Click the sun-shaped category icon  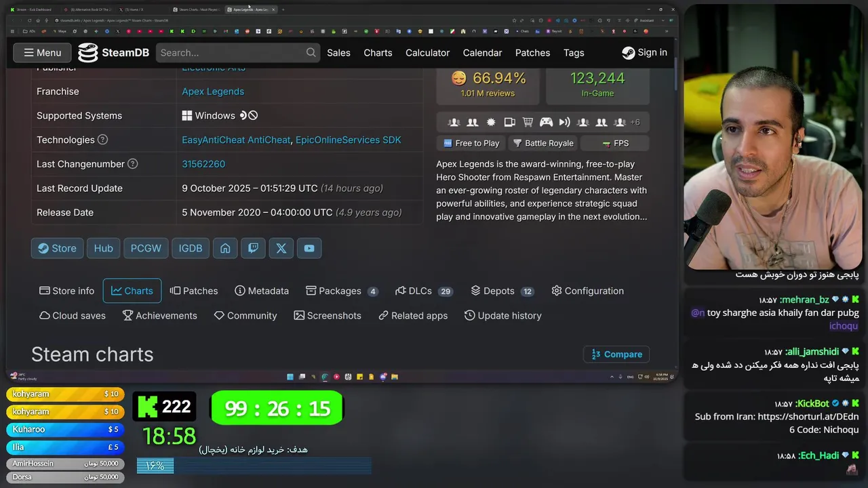click(491, 122)
